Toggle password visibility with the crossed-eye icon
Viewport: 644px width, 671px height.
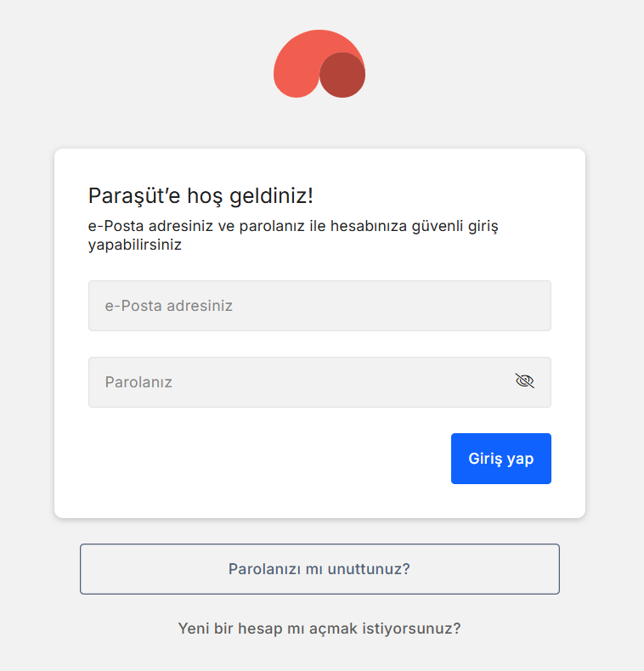(524, 381)
